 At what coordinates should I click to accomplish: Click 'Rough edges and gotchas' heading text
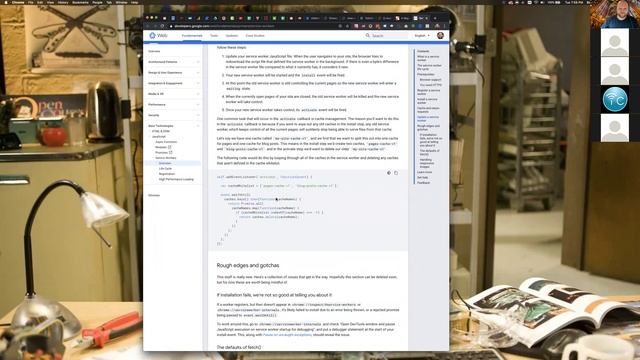(248, 265)
